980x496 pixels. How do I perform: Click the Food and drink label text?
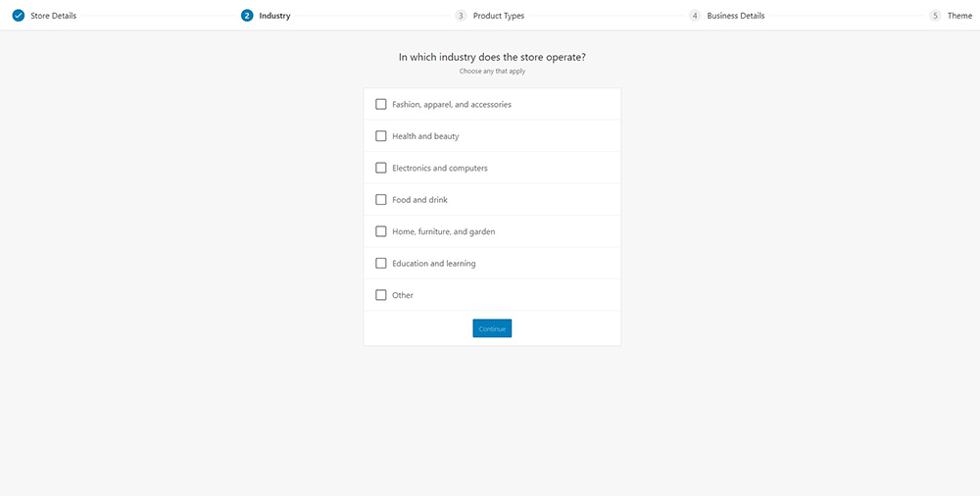tap(419, 200)
